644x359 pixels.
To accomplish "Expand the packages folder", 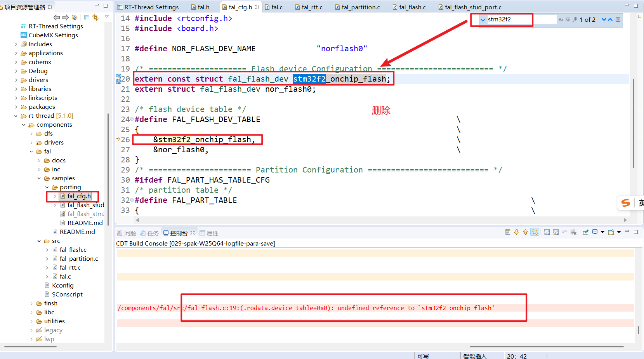I will [x=16, y=107].
